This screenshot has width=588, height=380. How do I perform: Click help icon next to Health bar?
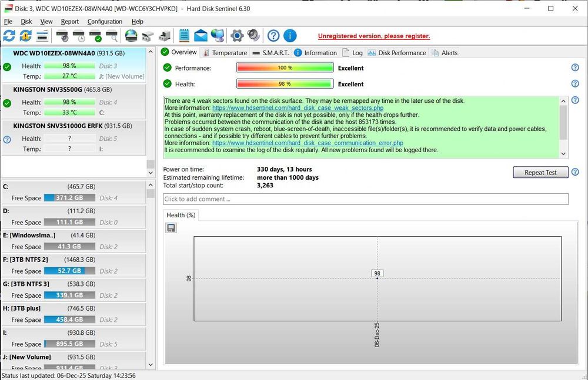point(575,83)
